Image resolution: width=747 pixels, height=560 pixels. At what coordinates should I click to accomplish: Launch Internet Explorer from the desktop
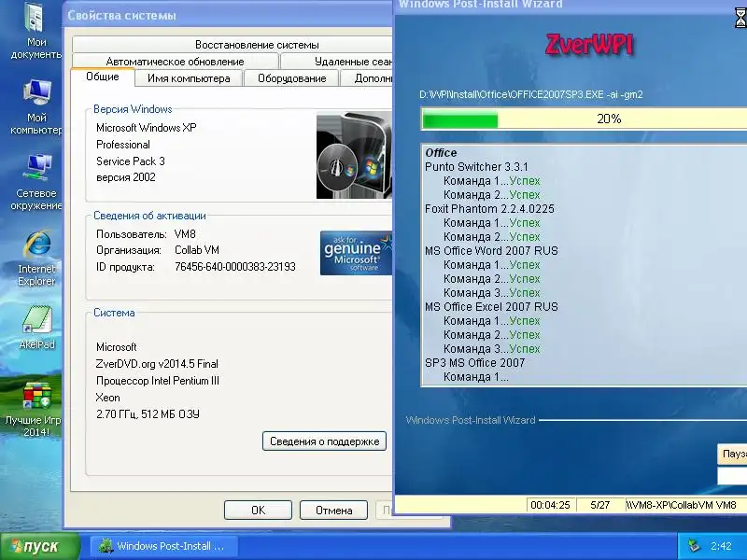[36, 258]
